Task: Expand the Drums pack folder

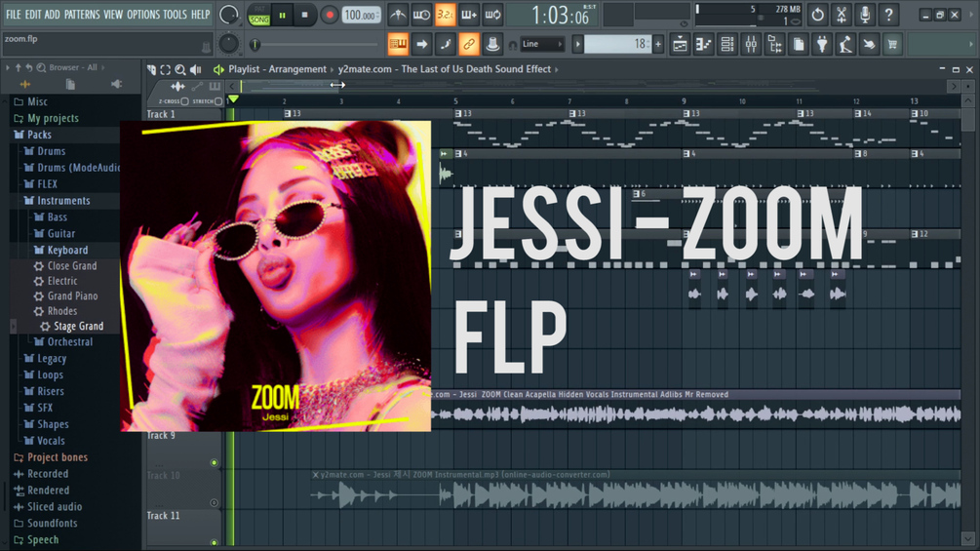Action: pyautogui.click(x=51, y=151)
